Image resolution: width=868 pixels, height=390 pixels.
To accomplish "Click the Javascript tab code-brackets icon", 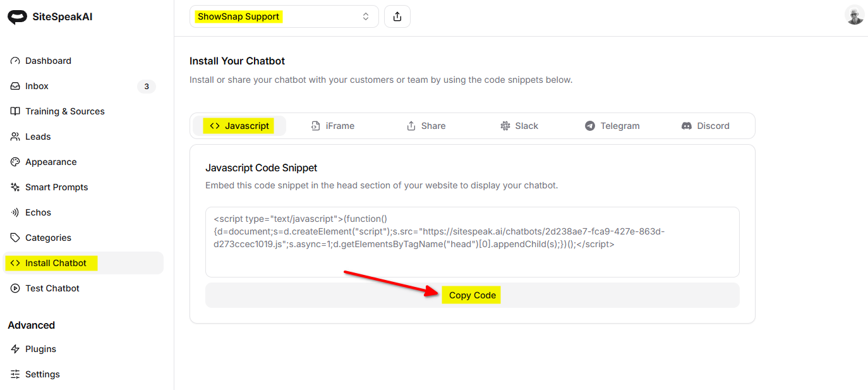I will point(215,126).
